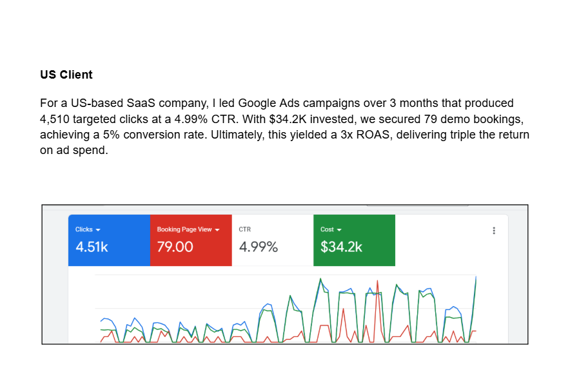Click the 4.51k clicks value
This screenshot has width=588, height=386.
click(92, 247)
